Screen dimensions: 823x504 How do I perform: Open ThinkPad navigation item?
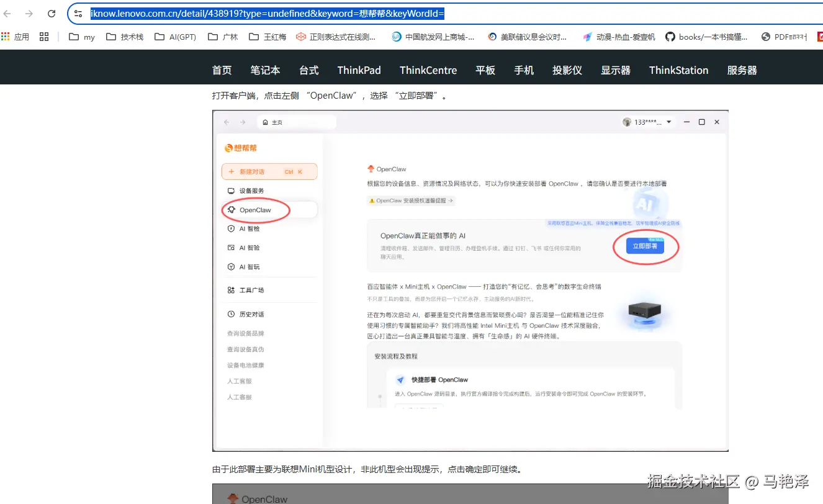tap(359, 70)
